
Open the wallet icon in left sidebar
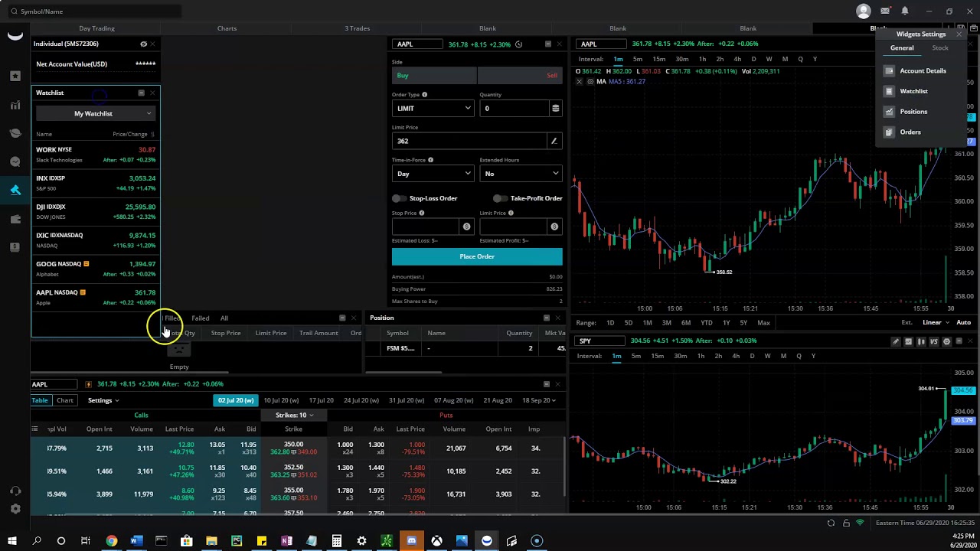tap(15, 219)
